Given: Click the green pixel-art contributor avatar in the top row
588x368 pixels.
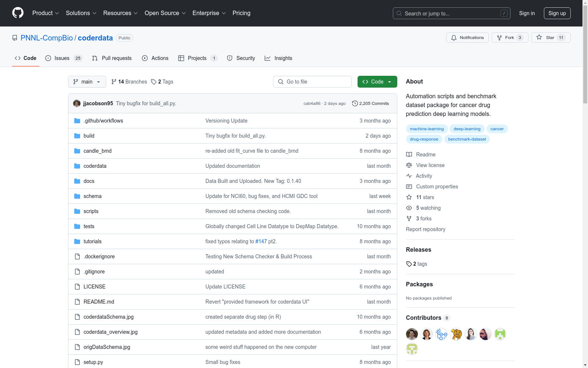Looking at the screenshot, I should click(x=500, y=334).
